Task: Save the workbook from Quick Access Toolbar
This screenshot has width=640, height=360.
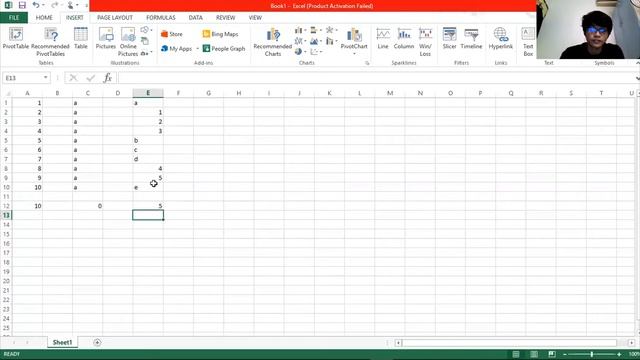Action: [22, 5]
